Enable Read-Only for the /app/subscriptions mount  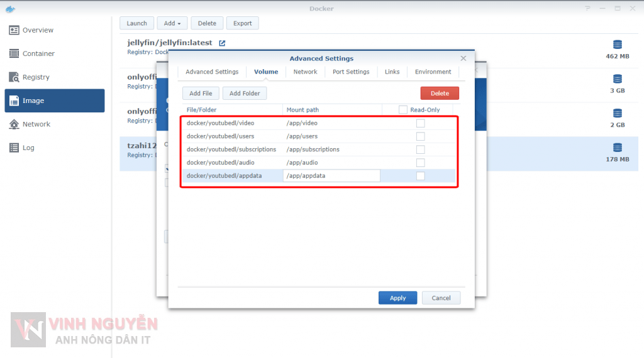point(420,149)
